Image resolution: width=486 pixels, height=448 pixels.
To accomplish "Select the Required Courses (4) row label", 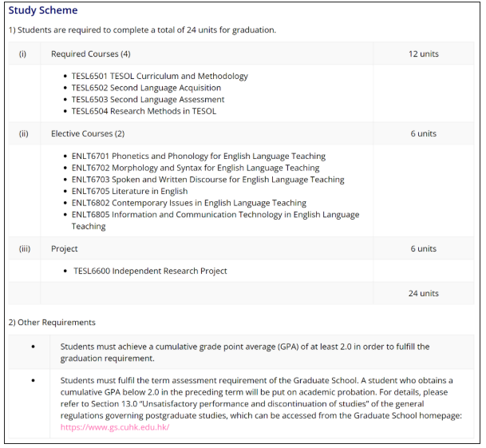I will point(90,54).
